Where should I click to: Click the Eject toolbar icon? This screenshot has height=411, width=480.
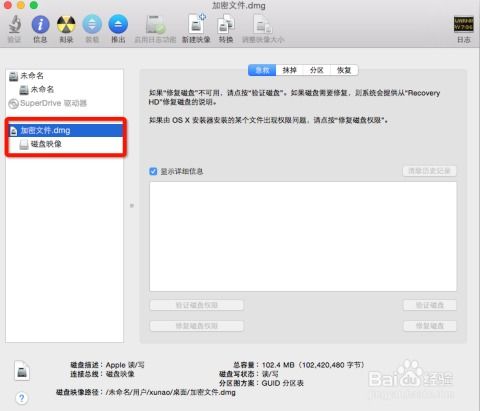(118, 25)
